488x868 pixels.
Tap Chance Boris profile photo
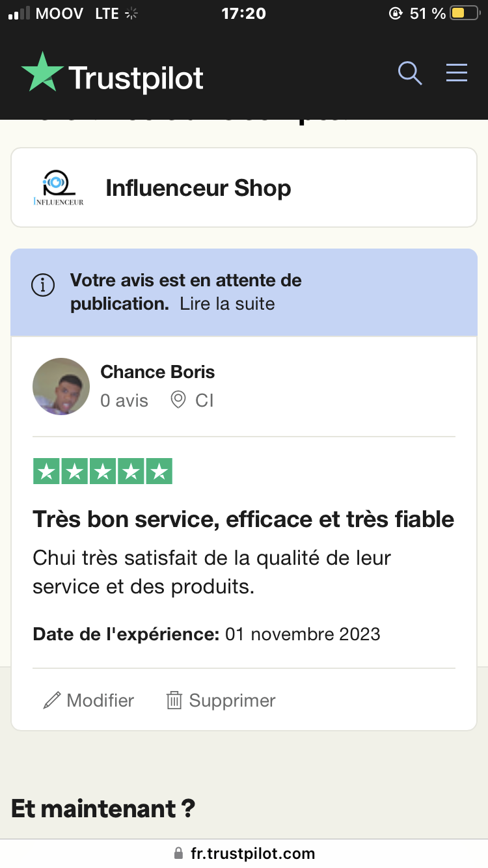61,387
